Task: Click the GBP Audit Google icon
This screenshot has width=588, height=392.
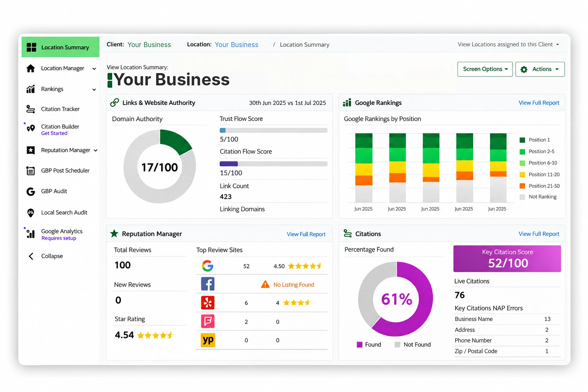Action: 31,191
